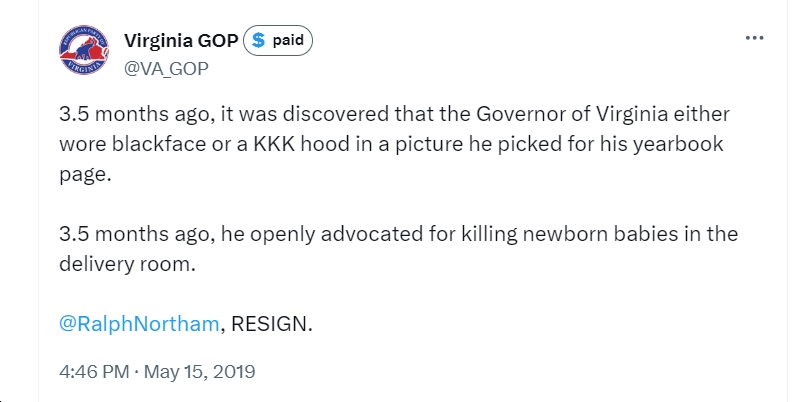Click the May 15, 2019 date
810x402 pixels.
[199, 372]
